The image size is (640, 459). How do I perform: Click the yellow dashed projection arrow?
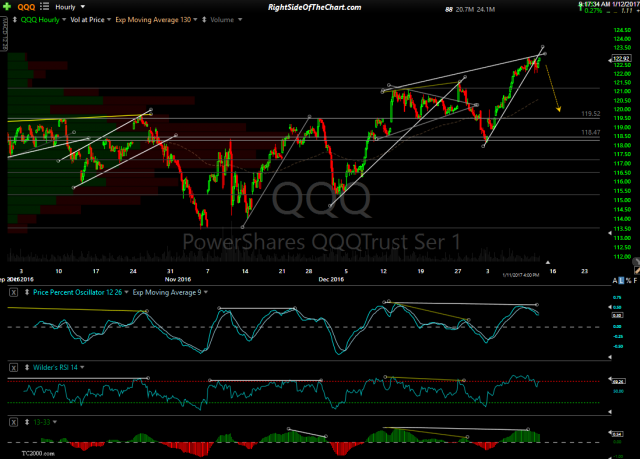click(553, 87)
